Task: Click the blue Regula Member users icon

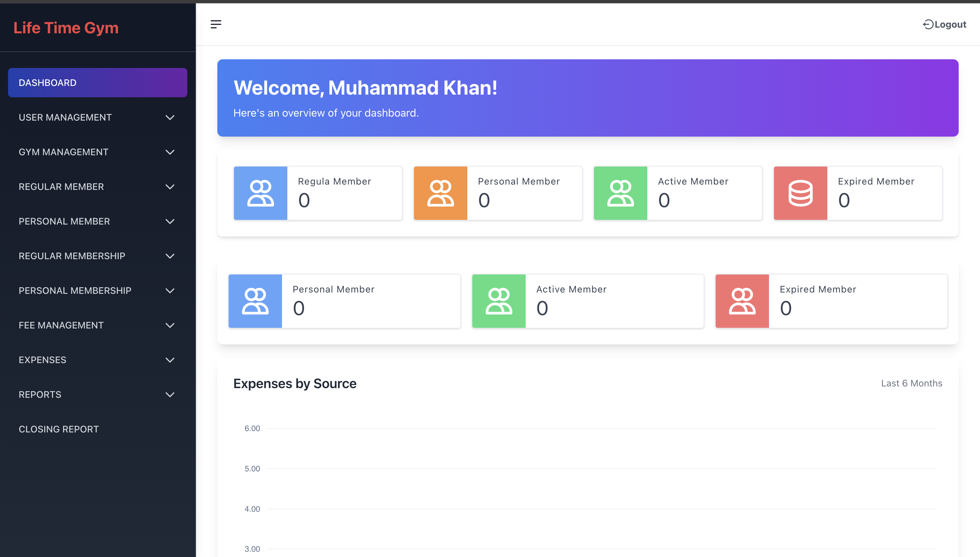Action: tap(261, 193)
